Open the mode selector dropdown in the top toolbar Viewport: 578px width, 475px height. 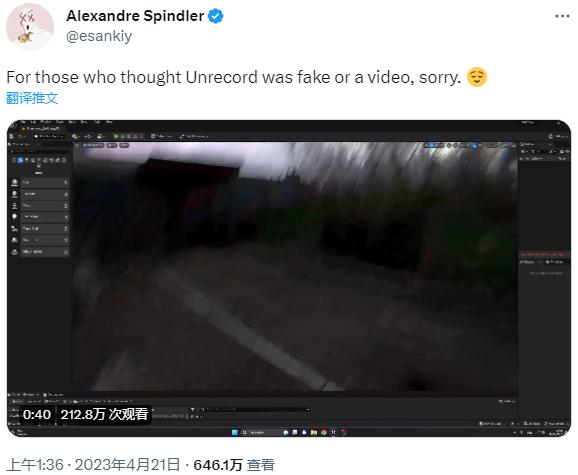click(x=48, y=136)
